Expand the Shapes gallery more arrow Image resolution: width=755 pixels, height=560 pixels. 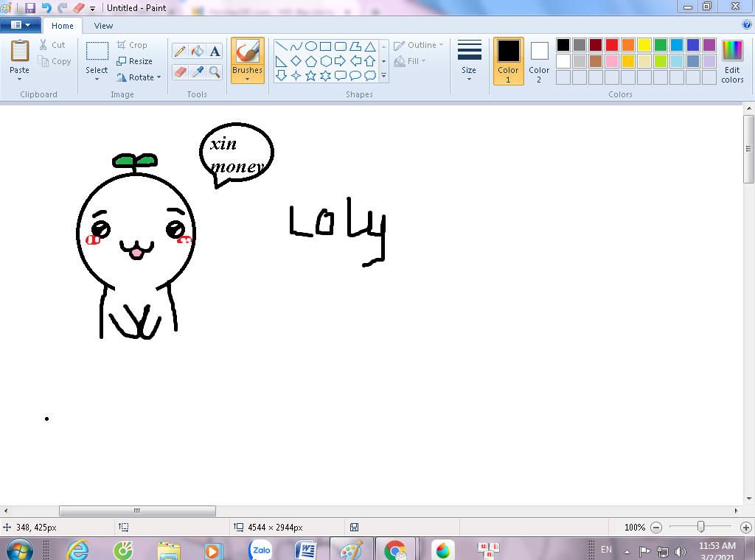pyautogui.click(x=383, y=76)
